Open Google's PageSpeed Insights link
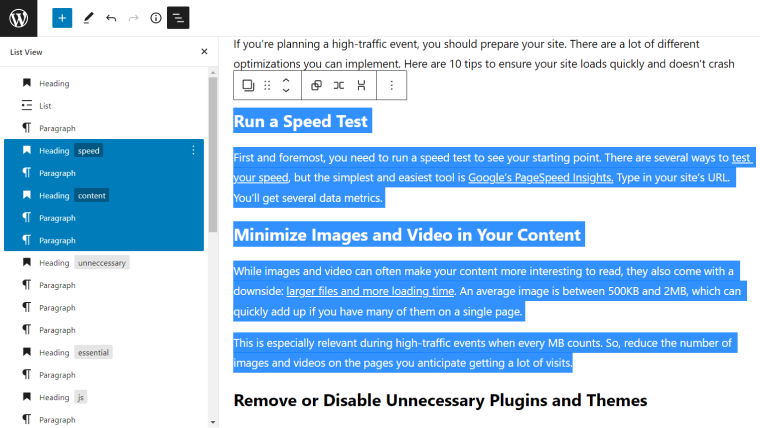 540,177
